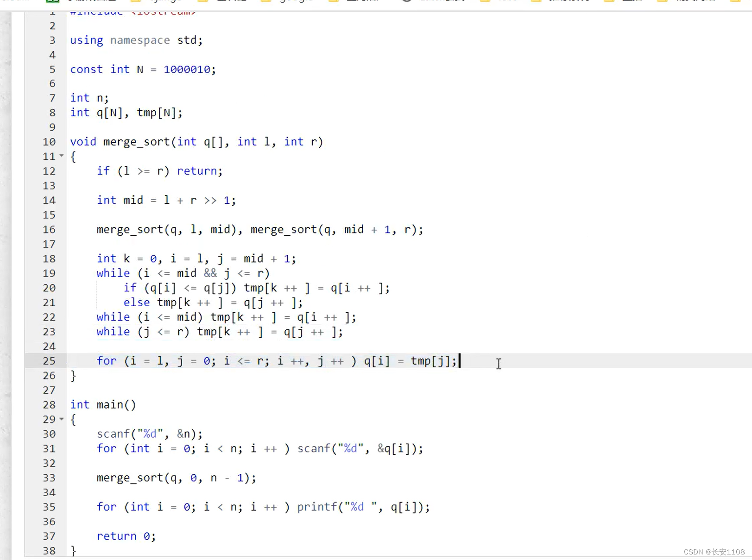
Task: Click the 'int main()' line
Action: pos(103,405)
